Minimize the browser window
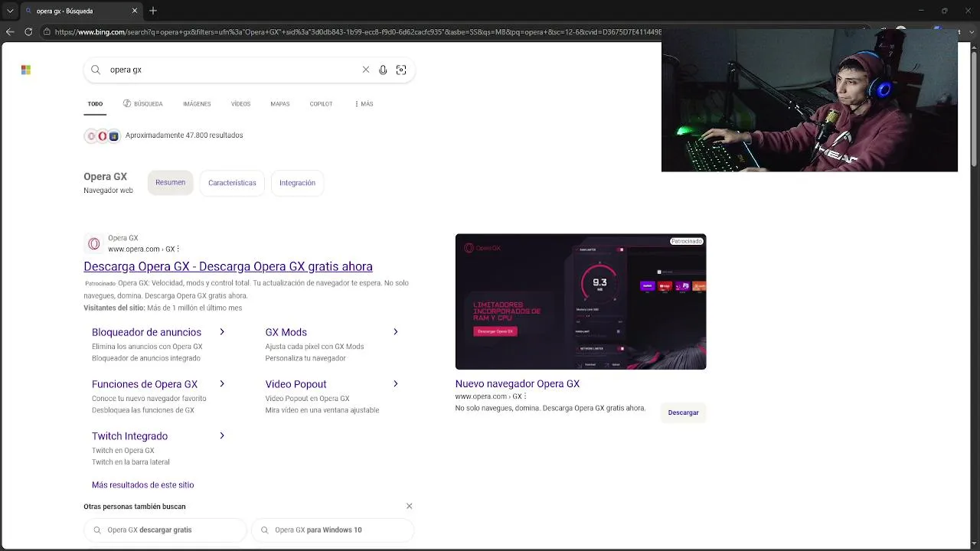The width and height of the screenshot is (980, 551). coord(921,11)
